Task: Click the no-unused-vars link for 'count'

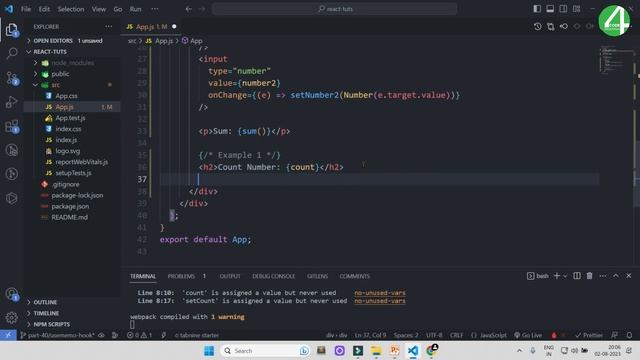Action: point(380,293)
